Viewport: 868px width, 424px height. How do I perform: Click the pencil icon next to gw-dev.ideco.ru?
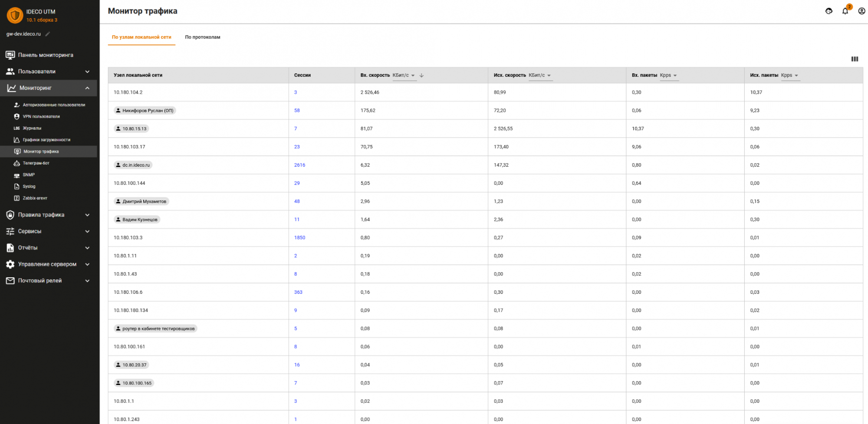[x=48, y=34]
